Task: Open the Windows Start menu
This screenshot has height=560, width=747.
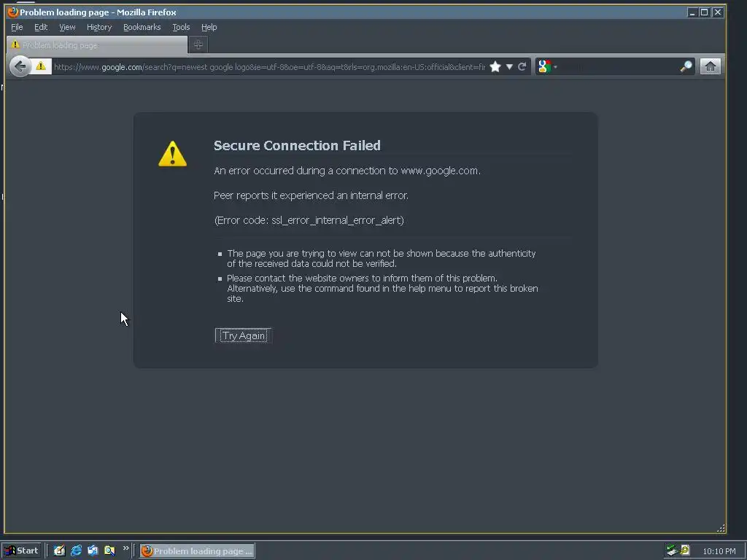Action: [22, 551]
